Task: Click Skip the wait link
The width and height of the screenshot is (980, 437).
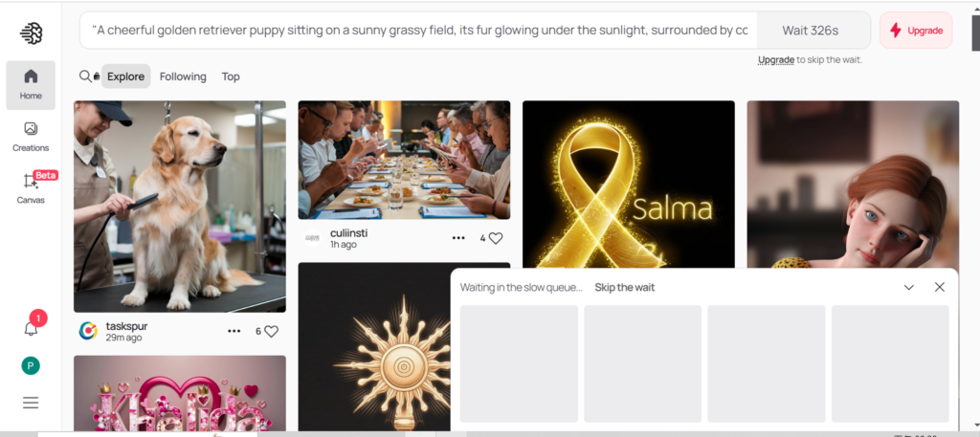Action: [x=624, y=287]
